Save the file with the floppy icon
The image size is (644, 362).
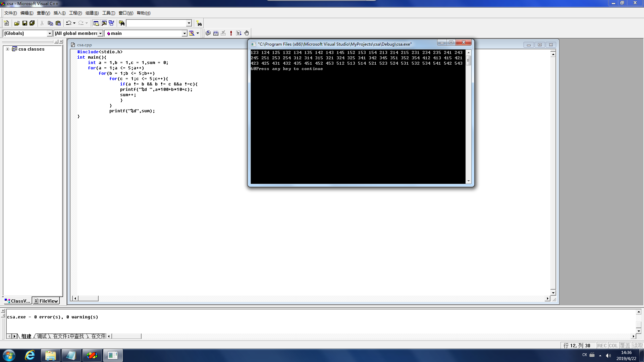tap(24, 23)
